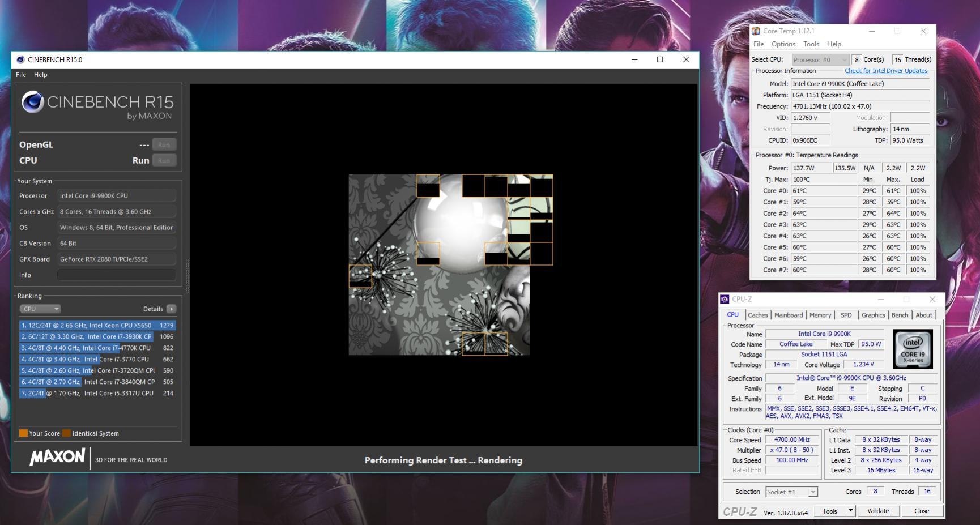Screen dimensions: 980x525
Task: Click the Core Voltage value 1.234 V
Action: (863, 365)
